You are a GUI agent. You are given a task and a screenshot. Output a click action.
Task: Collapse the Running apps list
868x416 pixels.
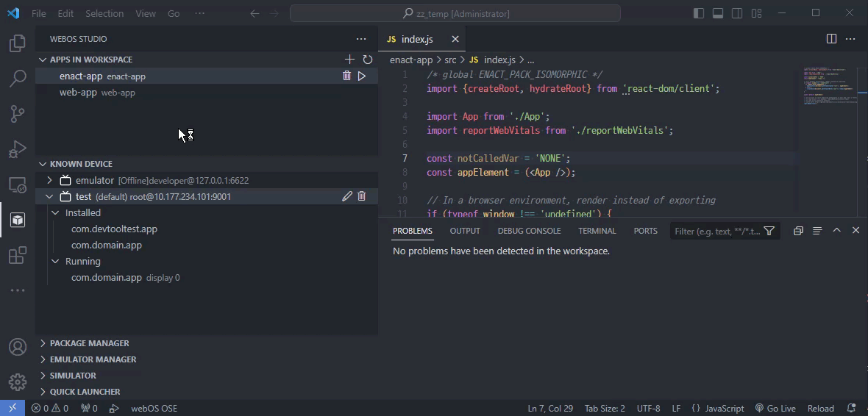click(x=55, y=261)
